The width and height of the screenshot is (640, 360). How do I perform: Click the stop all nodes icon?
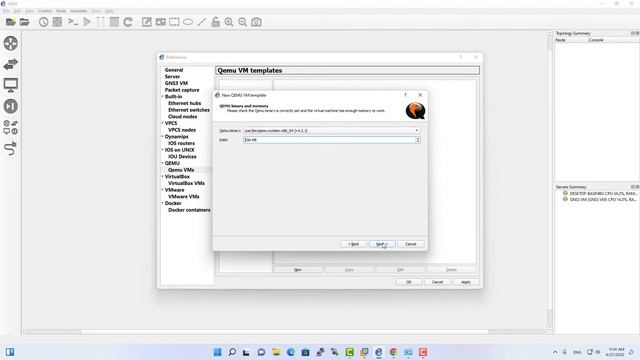pos(114,22)
